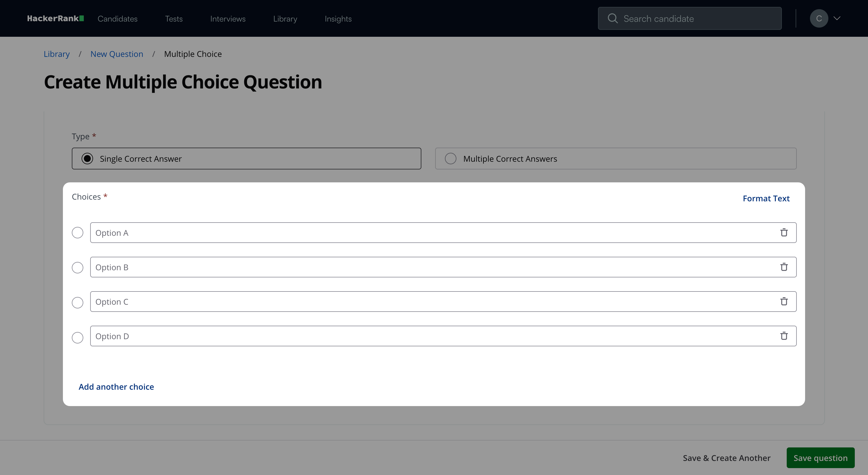Viewport: 868px width, 475px height.
Task: Select the Multiple Correct Answers type
Action: (450, 159)
